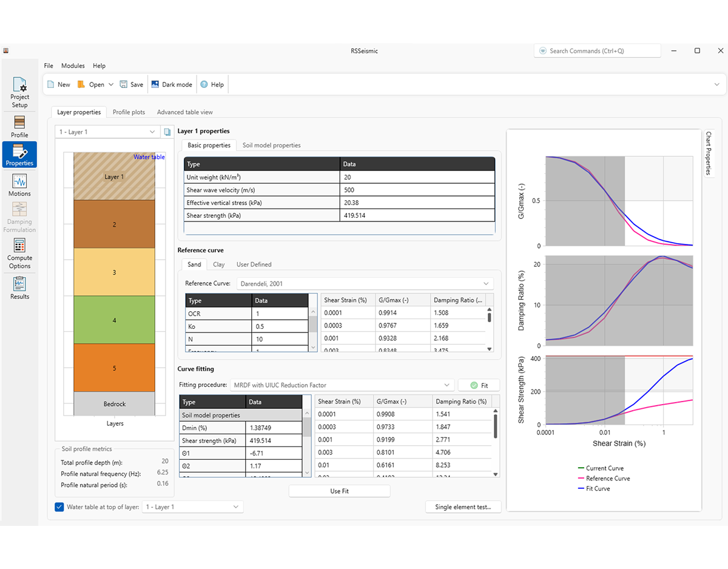Click the copy layer icon beside the layer selector
This screenshot has height=569, width=728.
[167, 132]
